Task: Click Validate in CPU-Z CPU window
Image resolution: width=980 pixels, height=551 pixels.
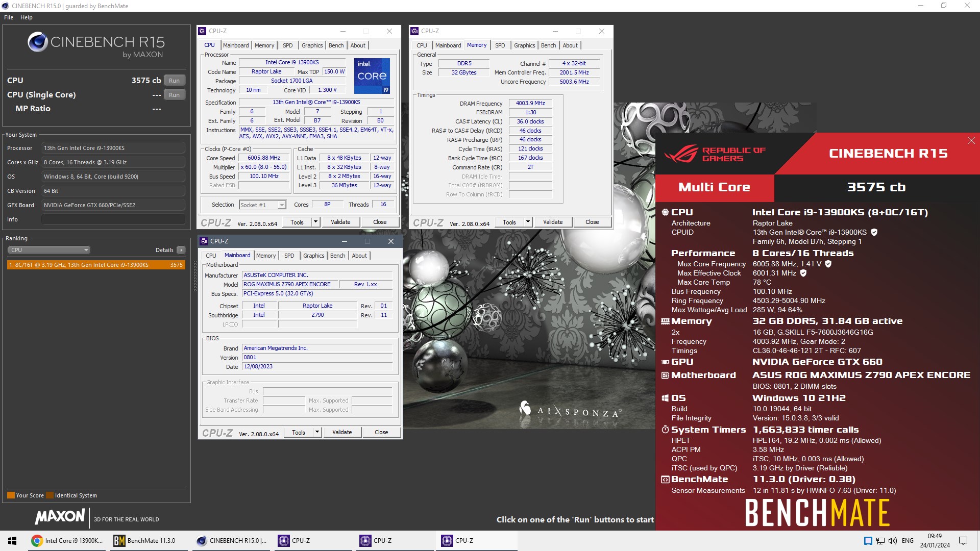Action: (x=340, y=222)
